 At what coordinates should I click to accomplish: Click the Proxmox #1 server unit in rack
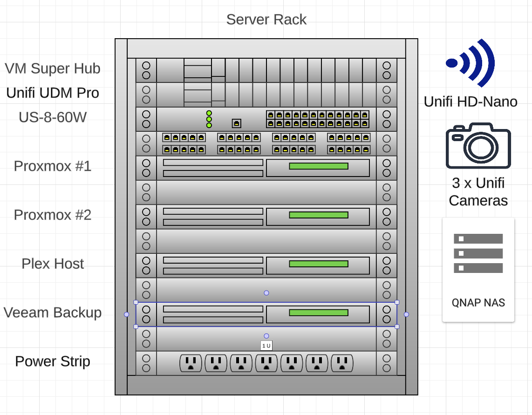[266, 168]
